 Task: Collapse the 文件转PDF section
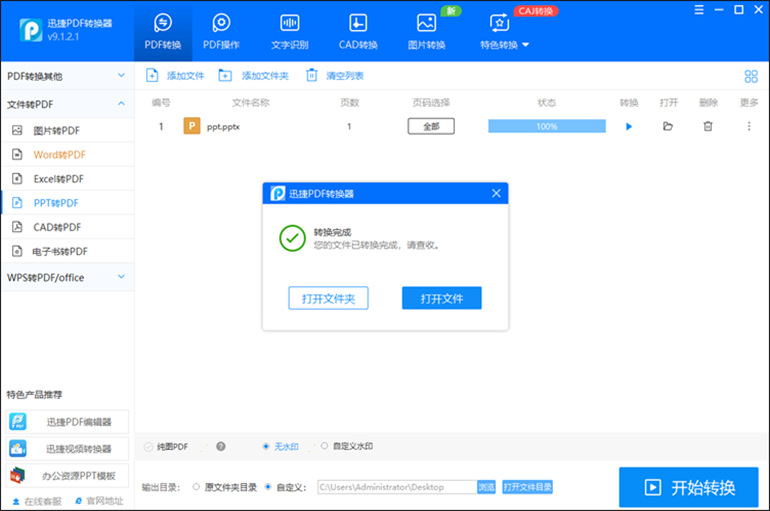pyautogui.click(x=67, y=104)
